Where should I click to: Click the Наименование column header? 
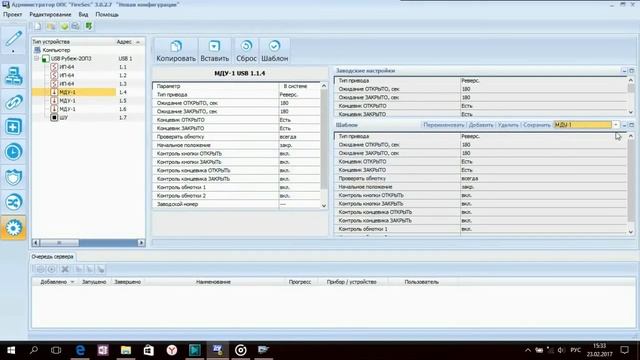point(213,282)
